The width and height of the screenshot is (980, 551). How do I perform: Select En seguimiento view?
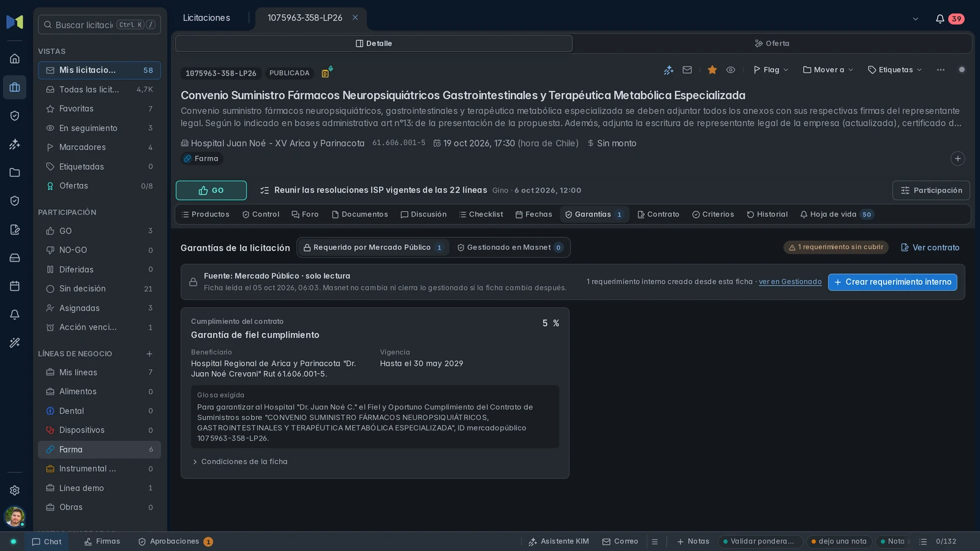click(99, 128)
